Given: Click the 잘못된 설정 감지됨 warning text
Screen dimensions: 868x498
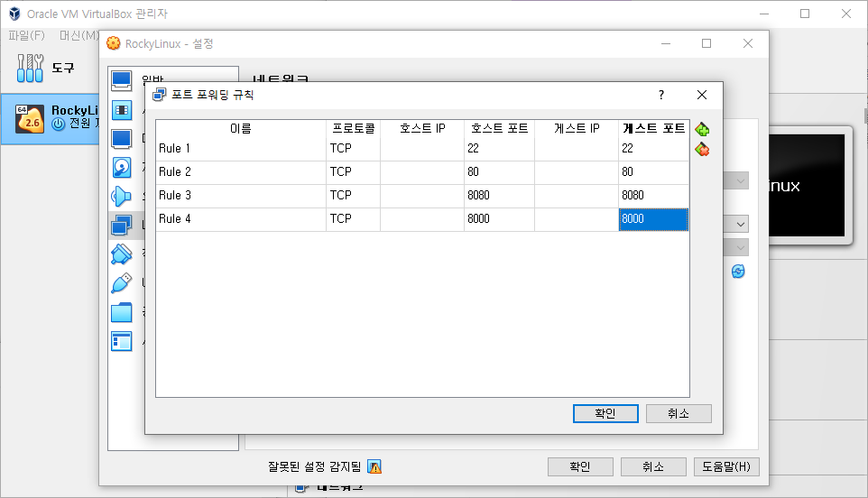Looking at the screenshot, I should tap(314, 467).
